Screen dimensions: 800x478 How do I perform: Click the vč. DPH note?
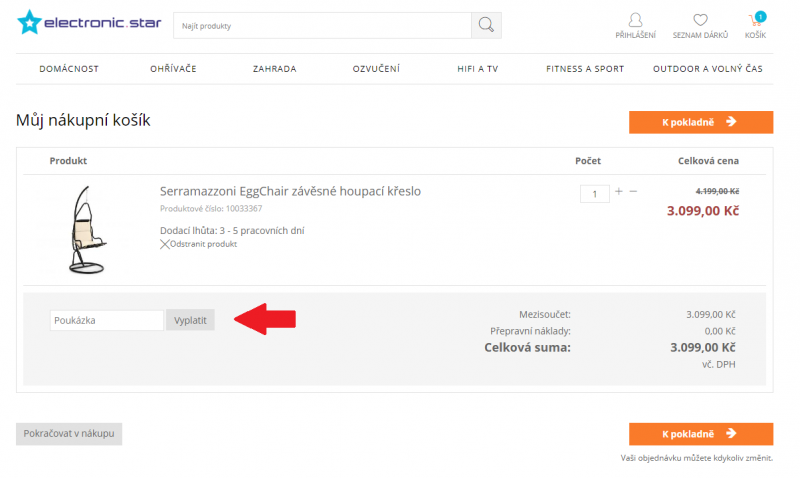tap(718, 365)
